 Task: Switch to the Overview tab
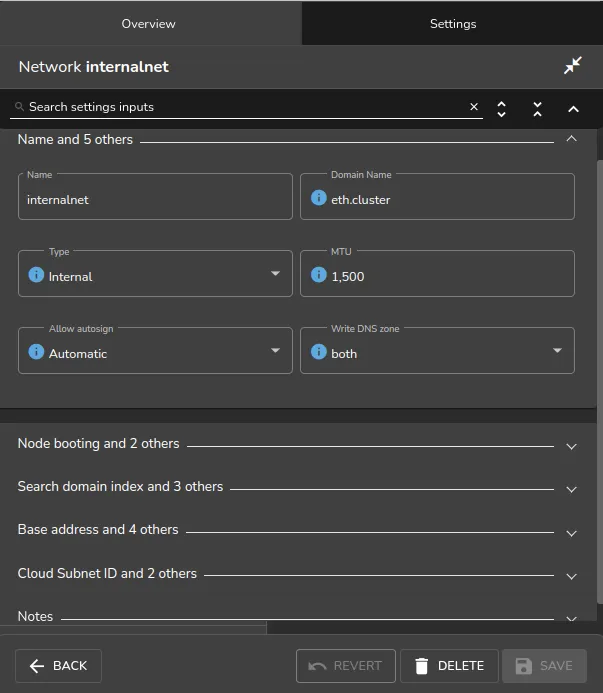151,23
